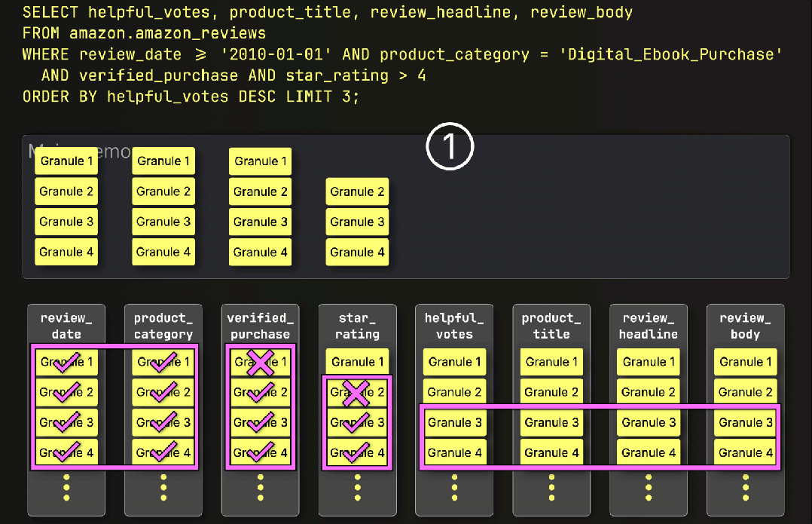
Task: Click Granule 2 in the helpful_votes column
Action: [x=454, y=392]
